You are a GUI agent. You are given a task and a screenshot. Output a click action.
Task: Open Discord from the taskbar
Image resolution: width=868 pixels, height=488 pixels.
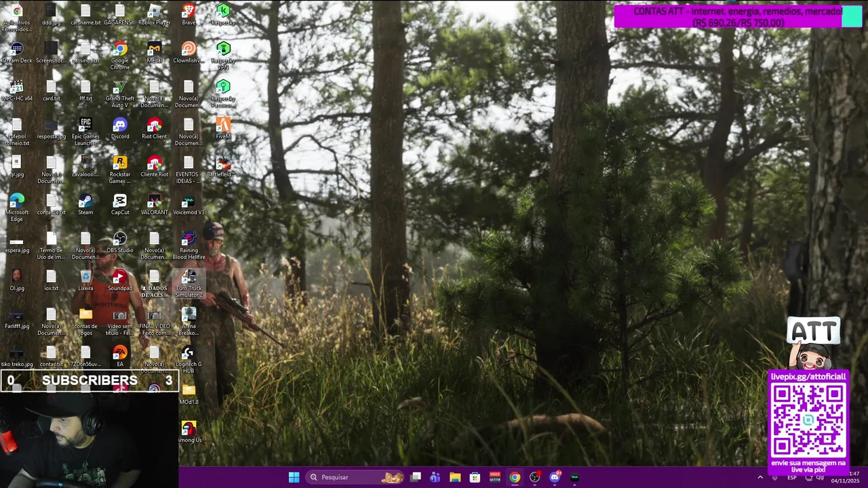coord(555,477)
